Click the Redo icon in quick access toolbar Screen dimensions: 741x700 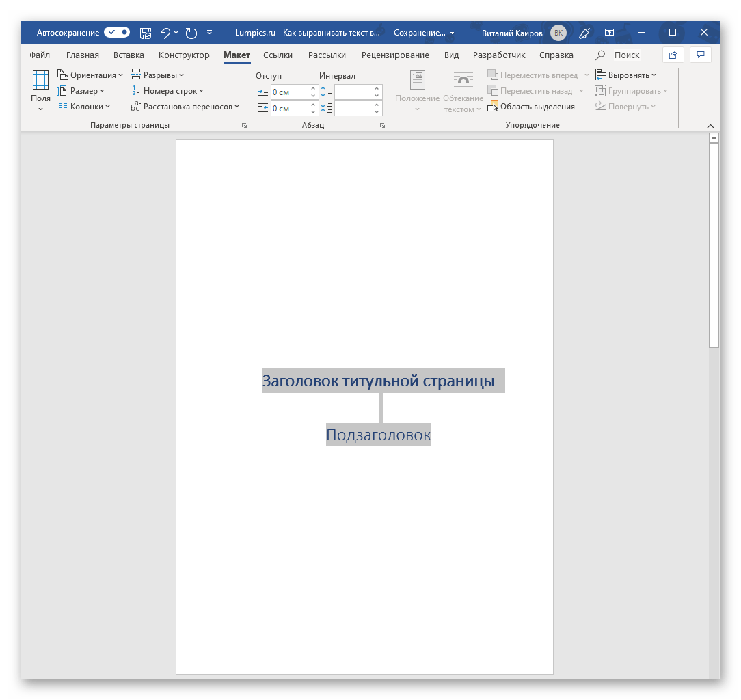click(191, 32)
